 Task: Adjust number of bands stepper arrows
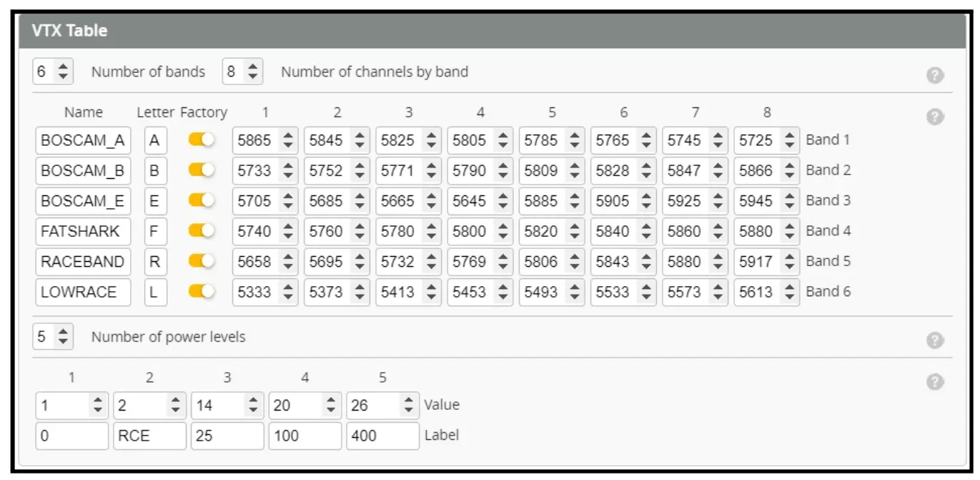[64, 72]
